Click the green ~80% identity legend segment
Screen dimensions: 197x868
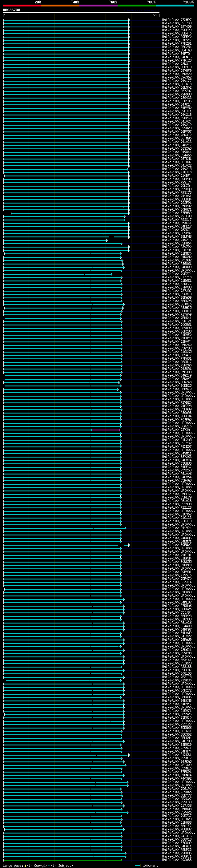137,6
